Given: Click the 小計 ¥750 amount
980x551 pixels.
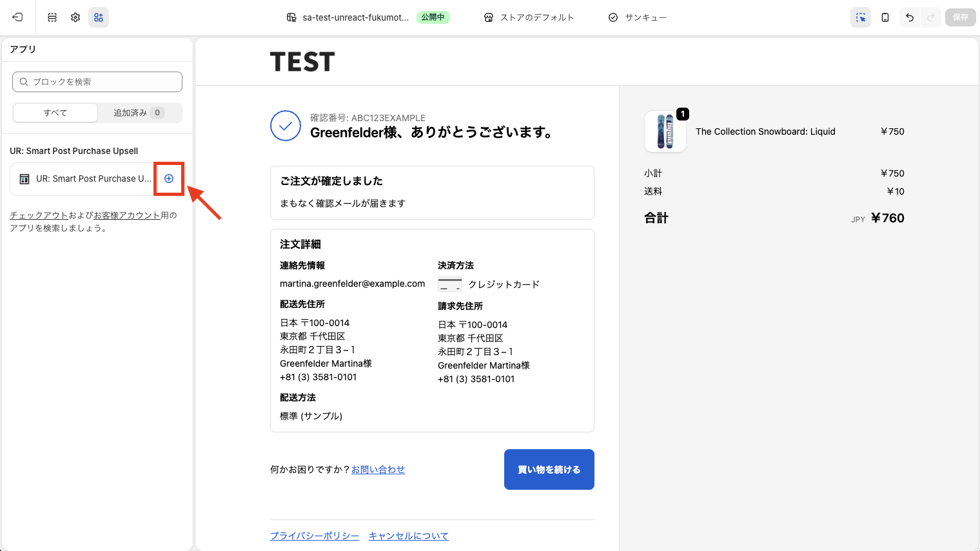Looking at the screenshot, I should pyautogui.click(x=892, y=173).
